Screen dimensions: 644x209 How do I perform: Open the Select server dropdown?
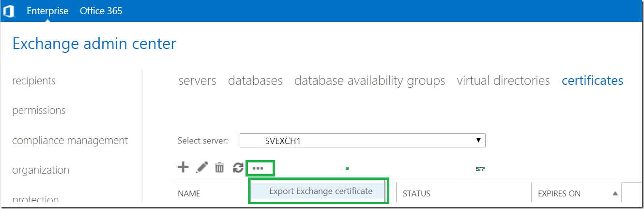click(363, 141)
